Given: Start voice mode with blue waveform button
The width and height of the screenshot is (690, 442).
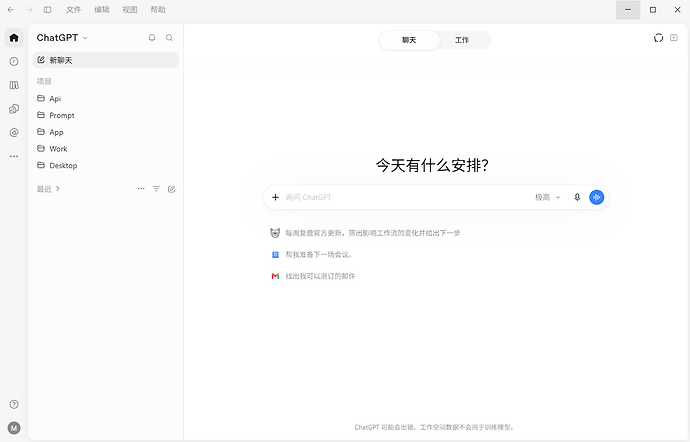Looking at the screenshot, I should point(596,197).
